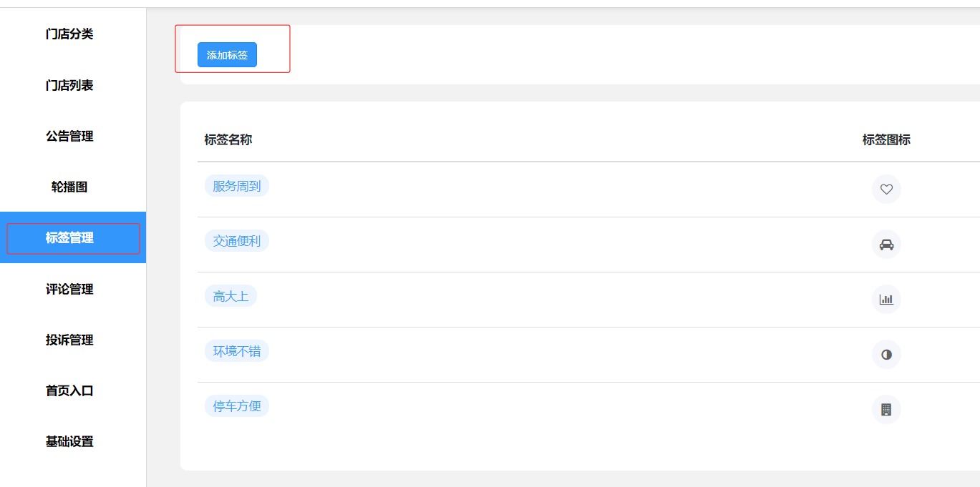Image resolution: width=980 pixels, height=487 pixels.
Task: Click the building icon for 停车方便
Action: point(886,410)
